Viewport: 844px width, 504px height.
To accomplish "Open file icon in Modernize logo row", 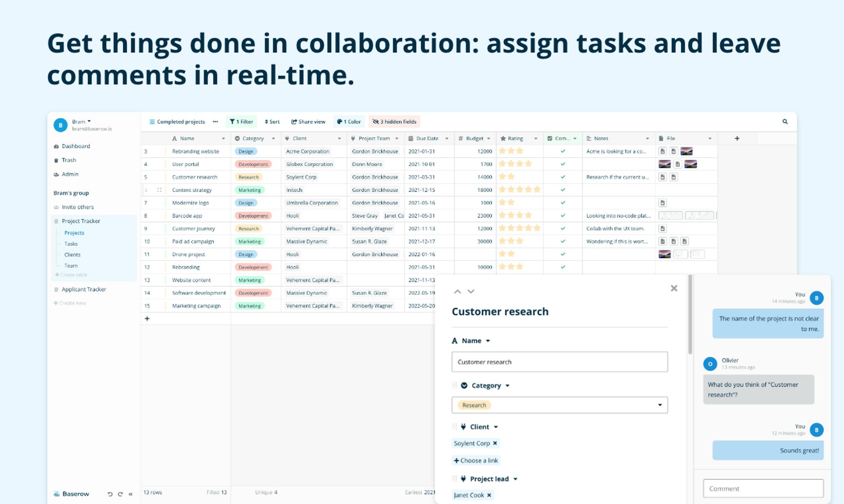I will pos(663,203).
